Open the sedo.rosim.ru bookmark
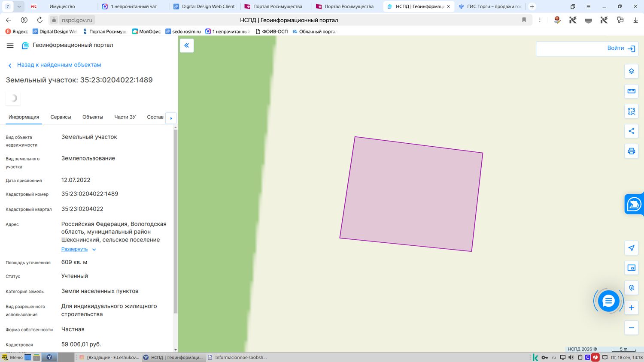 183,31
